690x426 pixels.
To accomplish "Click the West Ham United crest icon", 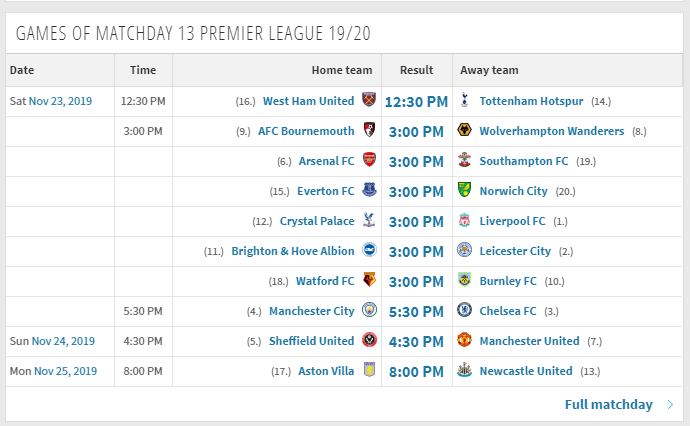I will 369,100.
